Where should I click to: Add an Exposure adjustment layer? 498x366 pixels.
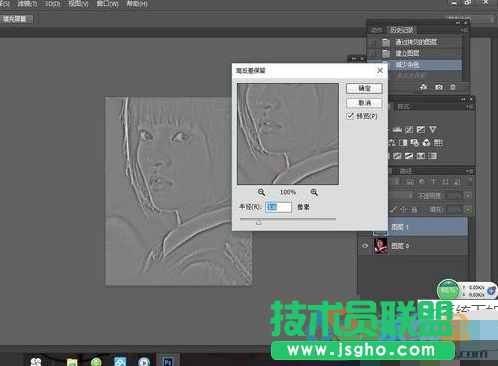(421, 129)
